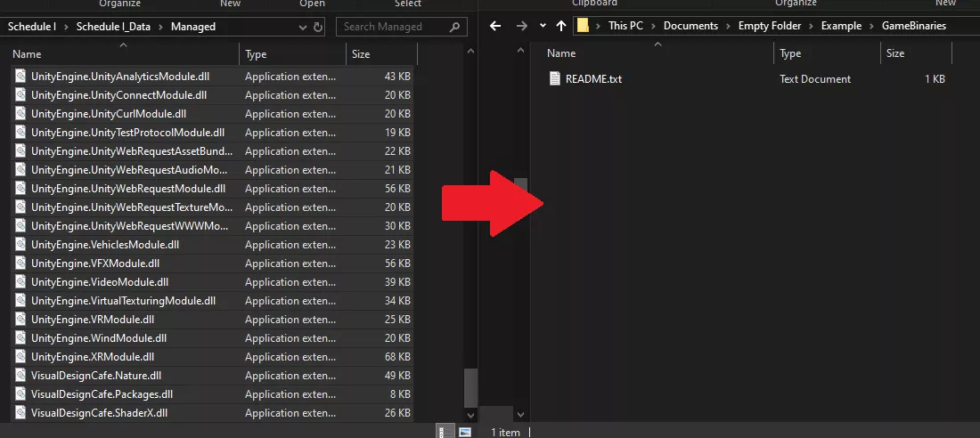Viewport: 980px width, 438px height.
Task: Click the VisualDesignCafe.ShaderX.dll file icon
Action: 20,413
